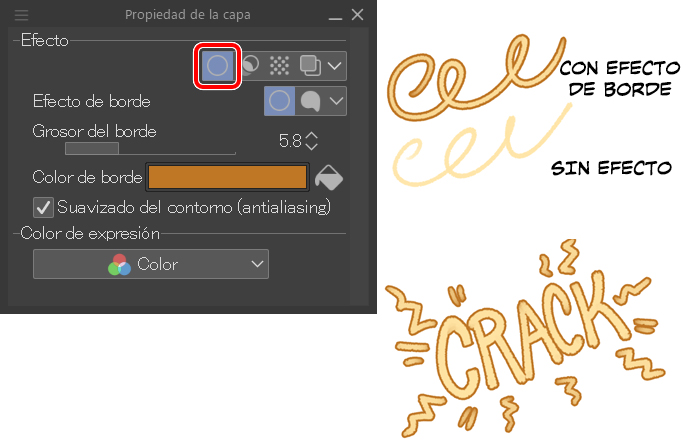Open the orange Color de borde swatch
This screenshot has height=444, width=686.
click(228, 177)
